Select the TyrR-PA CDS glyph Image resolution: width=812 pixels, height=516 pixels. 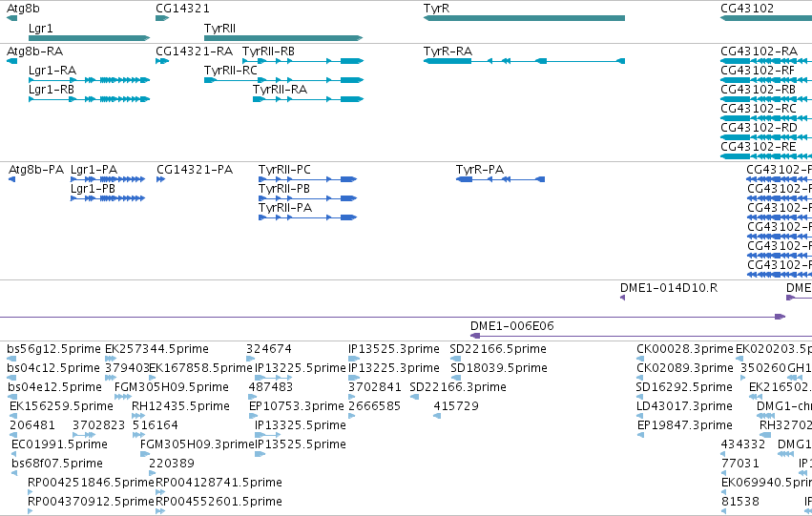500,179
